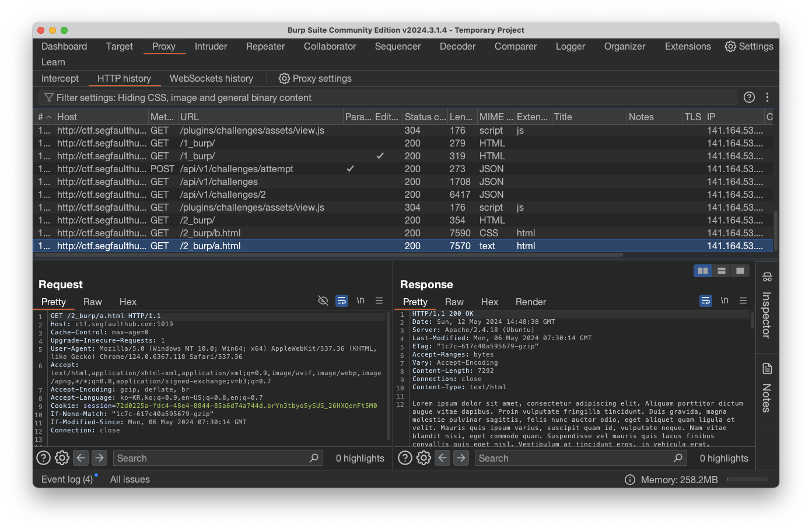Switch to combined tabbed layout

pos(740,271)
